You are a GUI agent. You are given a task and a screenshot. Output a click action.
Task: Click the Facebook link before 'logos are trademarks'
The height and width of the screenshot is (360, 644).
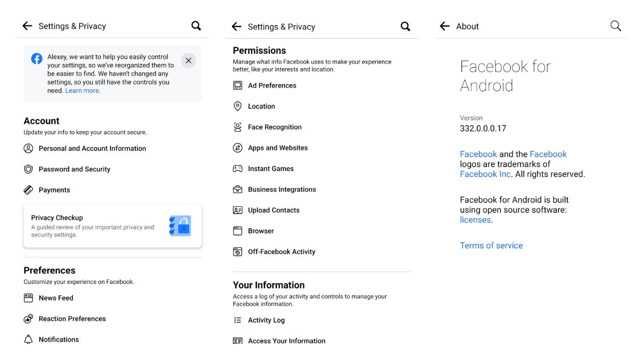point(548,154)
